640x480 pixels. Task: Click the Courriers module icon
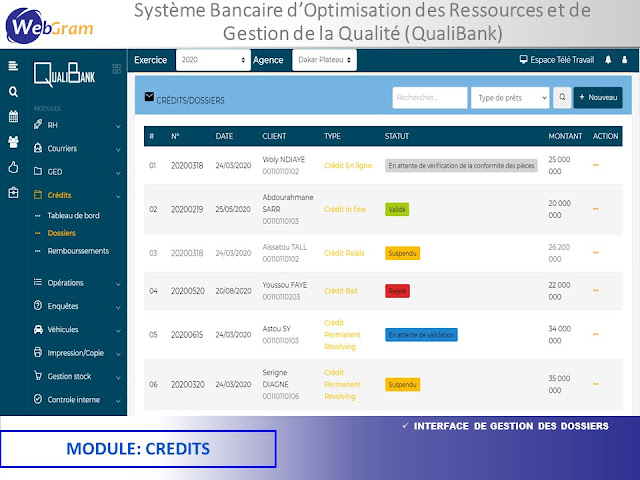tap(38, 148)
